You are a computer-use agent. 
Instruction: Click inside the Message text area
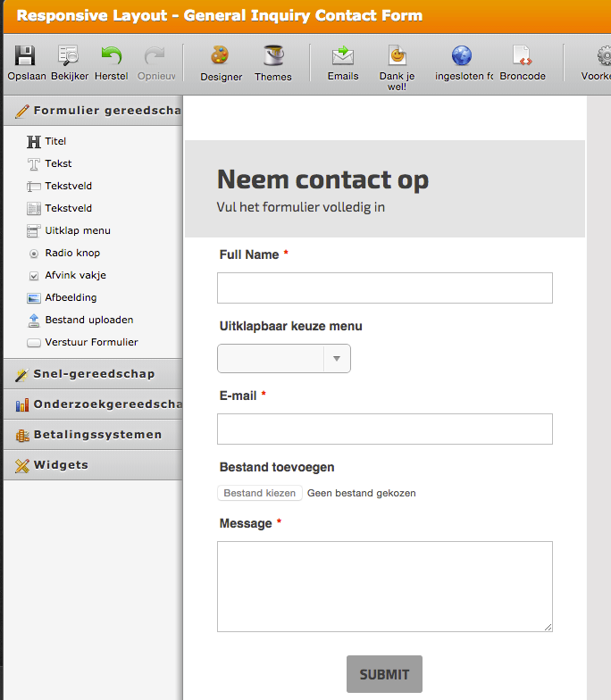coord(384,587)
